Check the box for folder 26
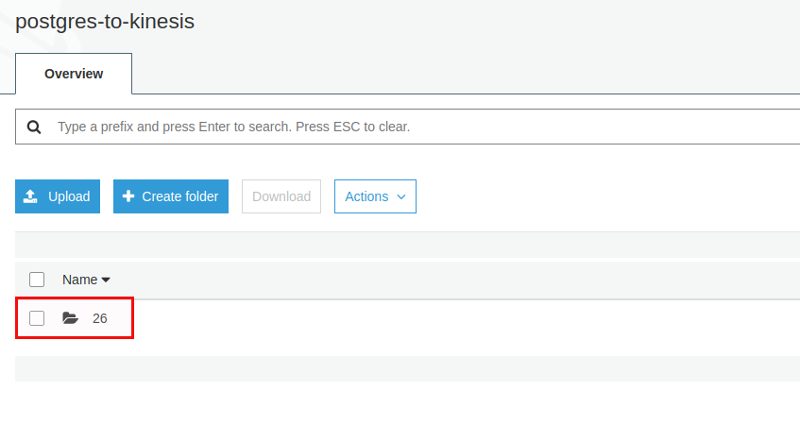The width and height of the screenshot is (800, 425). coord(37,318)
